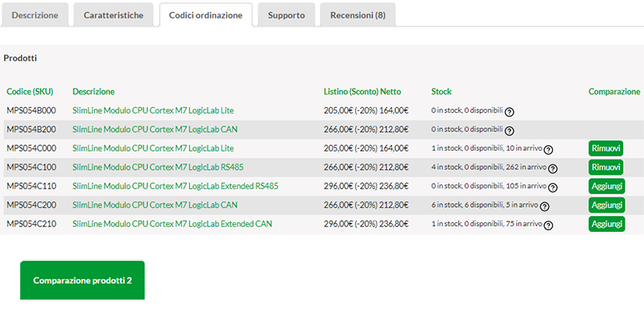Viewport: 644px width, 315px height.
Task: Open stock help icon for MPS054B200
Action: coord(510,131)
